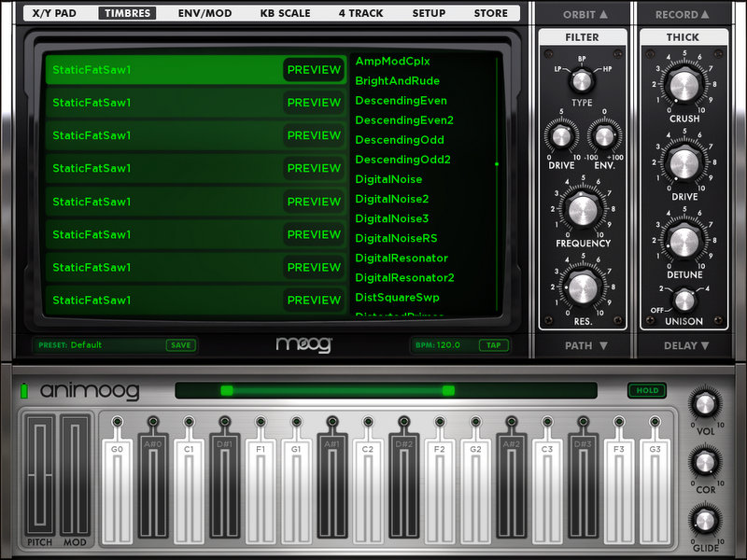
Task: Click the COR correction knob
Action: click(705, 462)
